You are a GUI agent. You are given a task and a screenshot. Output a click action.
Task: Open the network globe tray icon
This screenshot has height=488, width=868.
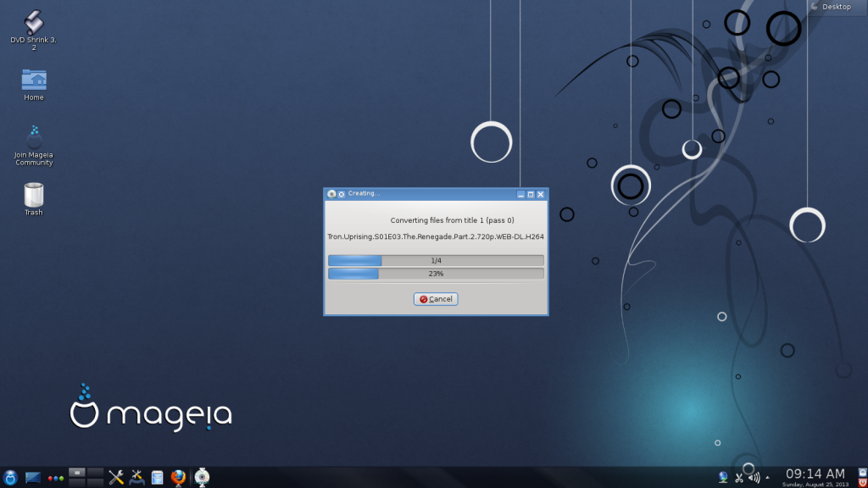pos(723,477)
